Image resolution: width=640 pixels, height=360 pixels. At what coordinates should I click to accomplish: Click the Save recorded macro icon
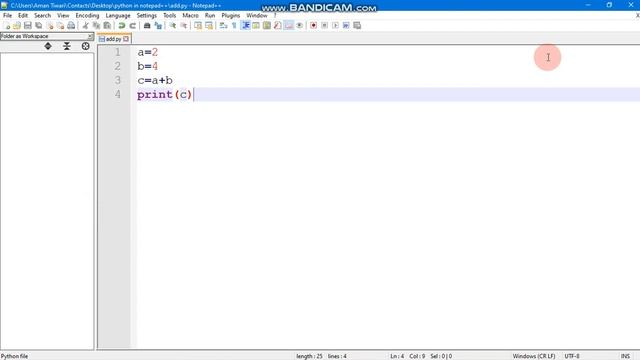(357, 25)
